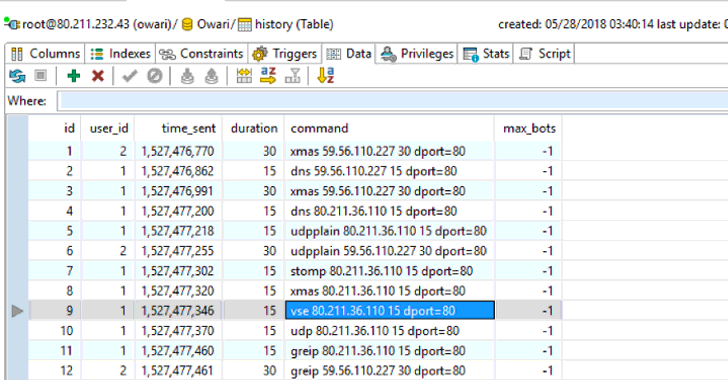
Task: Switch to the Constraints tab
Action: (201, 54)
